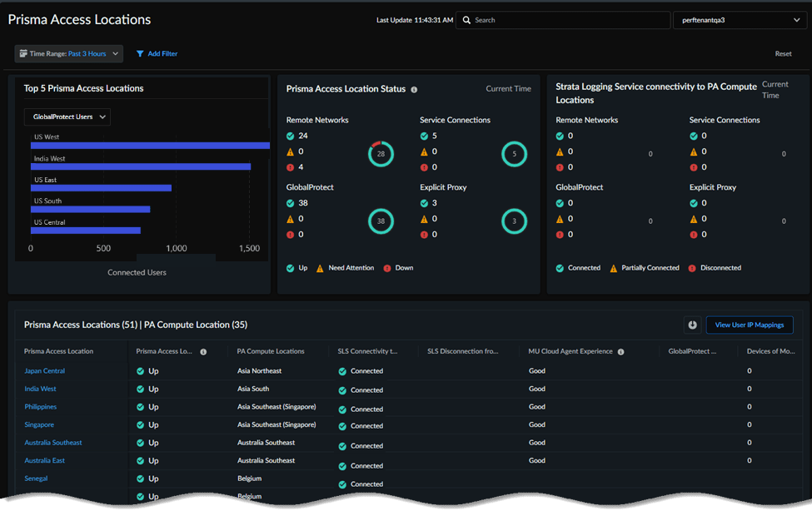This screenshot has width=812, height=511.
Task: Click the GlobalProtect donut showing 38
Action: pyautogui.click(x=381, y=221)
